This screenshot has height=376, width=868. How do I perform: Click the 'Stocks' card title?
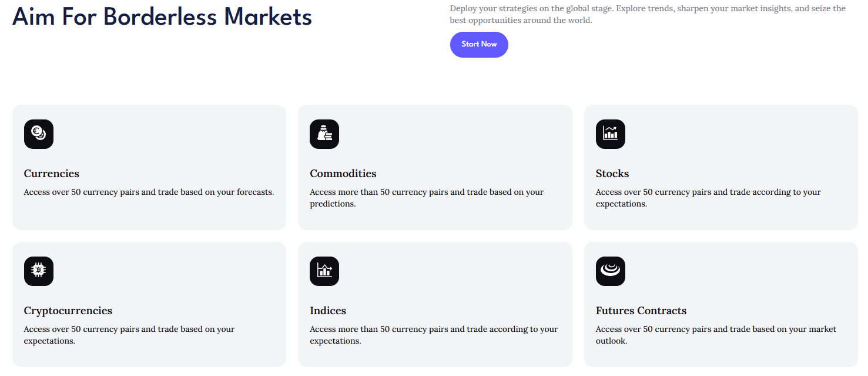[612, 174]
